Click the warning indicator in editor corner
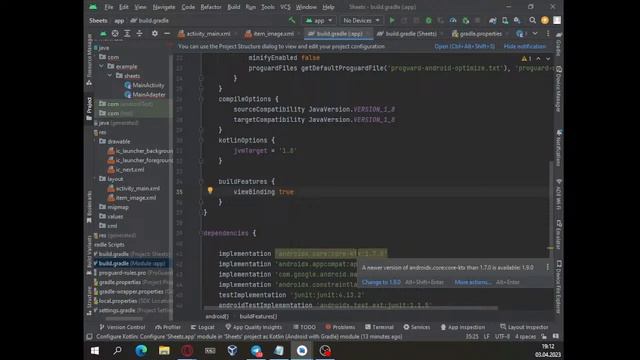This screenshot has height=360, width=640. click(x=526, y=59)
